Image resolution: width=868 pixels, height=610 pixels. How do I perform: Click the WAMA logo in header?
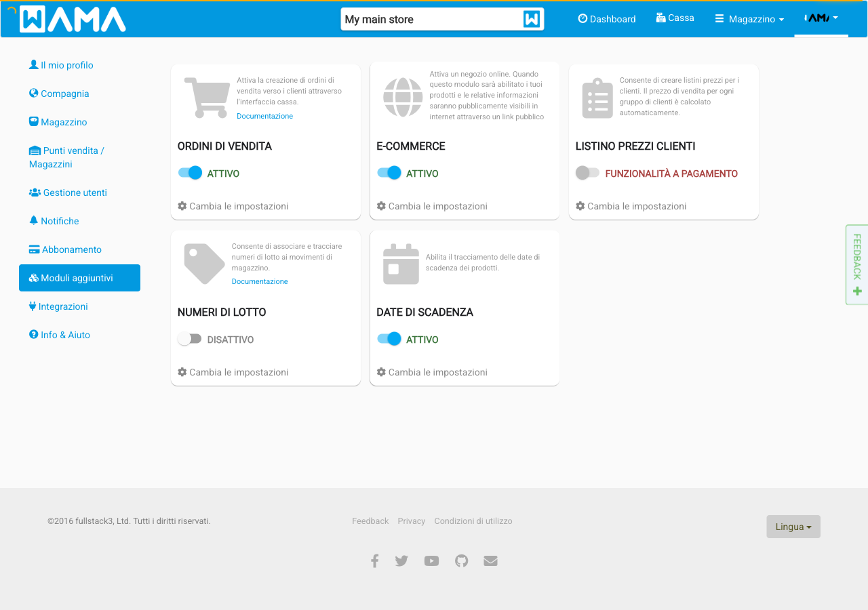click(73, 19)
